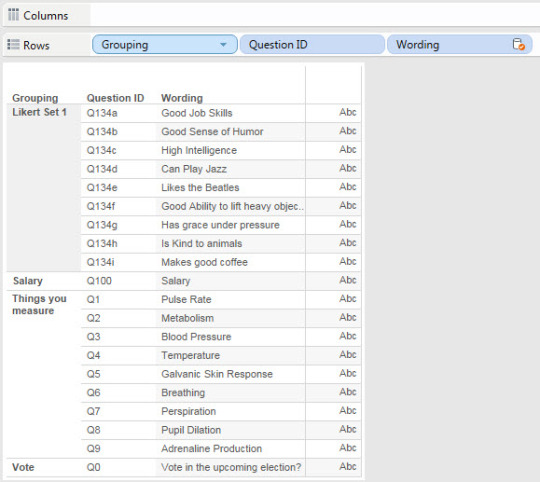
Task: Select the Good Sense of Humor wording
Action: coord(212,132)
